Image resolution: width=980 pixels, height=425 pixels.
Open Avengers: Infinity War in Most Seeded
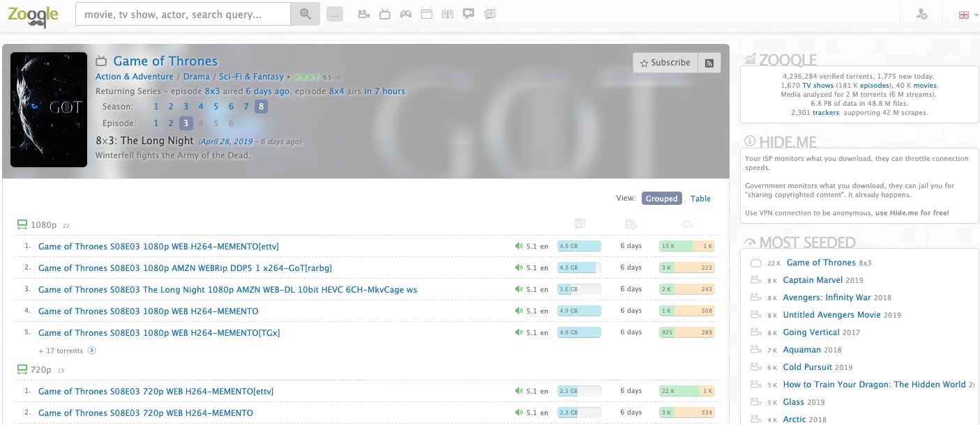pos(827,297)
